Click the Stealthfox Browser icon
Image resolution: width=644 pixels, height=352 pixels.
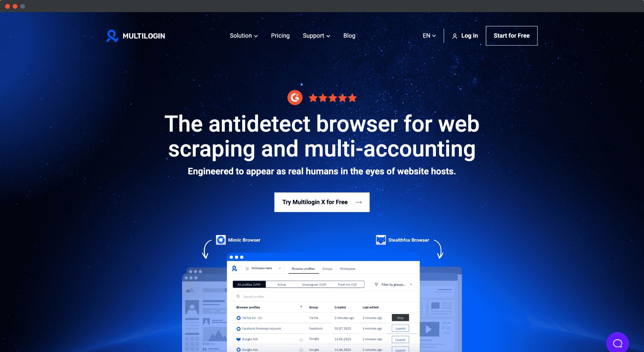380,240
